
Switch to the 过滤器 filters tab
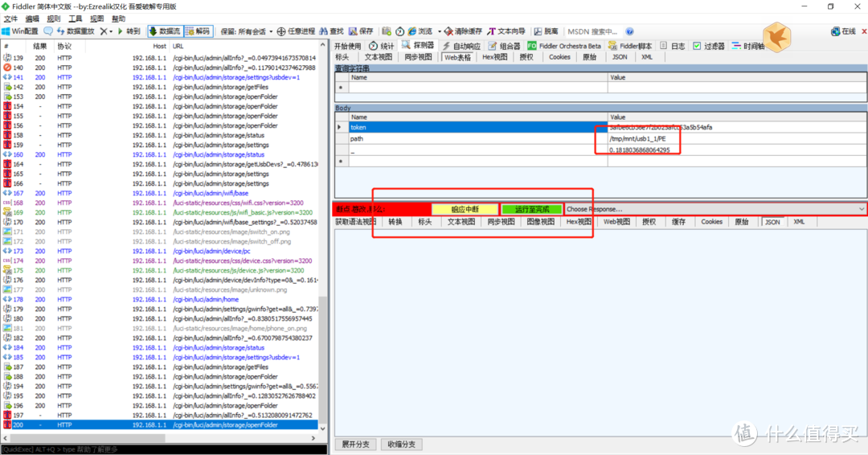click(709, 46)
